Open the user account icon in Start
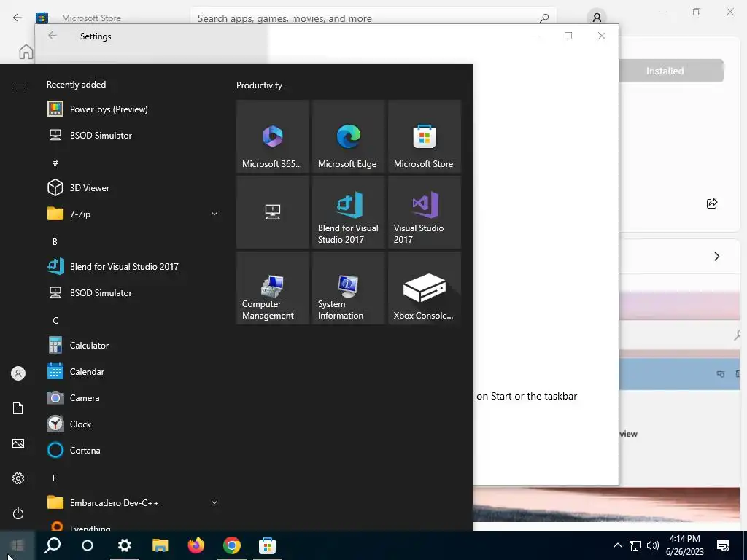747x560 pixels. (x=18, y=373)
